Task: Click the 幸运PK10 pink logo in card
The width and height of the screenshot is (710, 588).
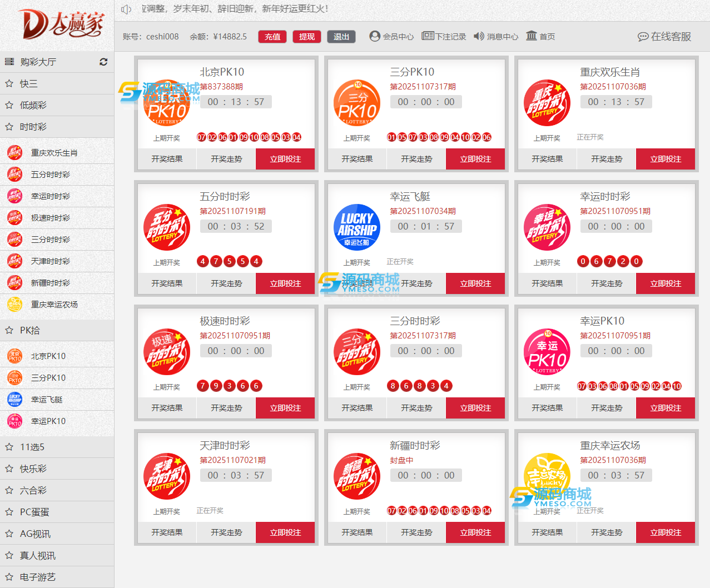Action: 547,352
